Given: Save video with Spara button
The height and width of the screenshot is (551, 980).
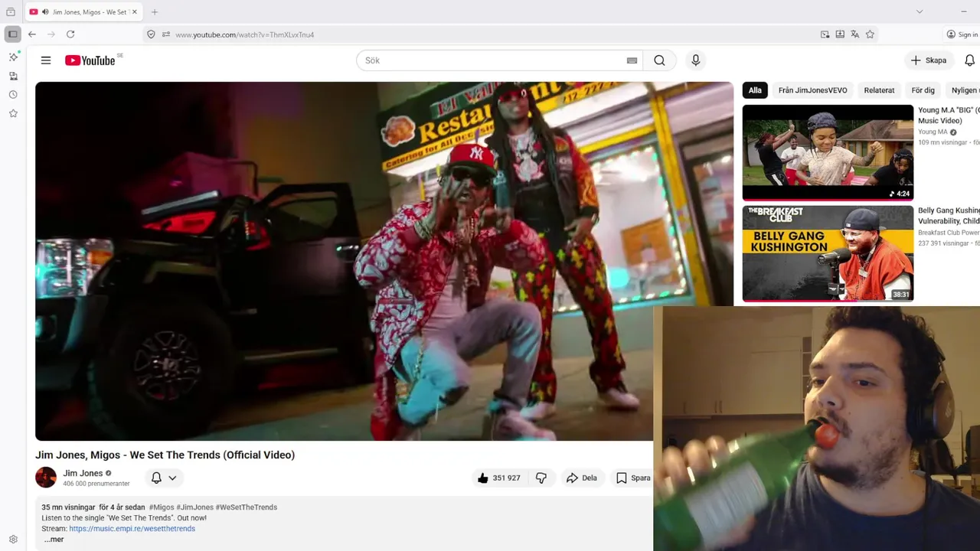Looking at the screenshot, I should coord(634,478).
